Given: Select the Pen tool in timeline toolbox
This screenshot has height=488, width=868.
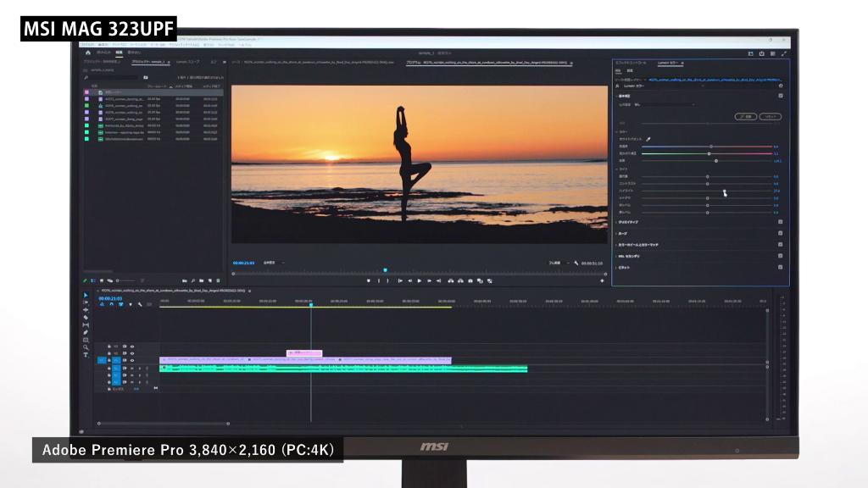Looking at the screenshot, I should tap(86, 332).
